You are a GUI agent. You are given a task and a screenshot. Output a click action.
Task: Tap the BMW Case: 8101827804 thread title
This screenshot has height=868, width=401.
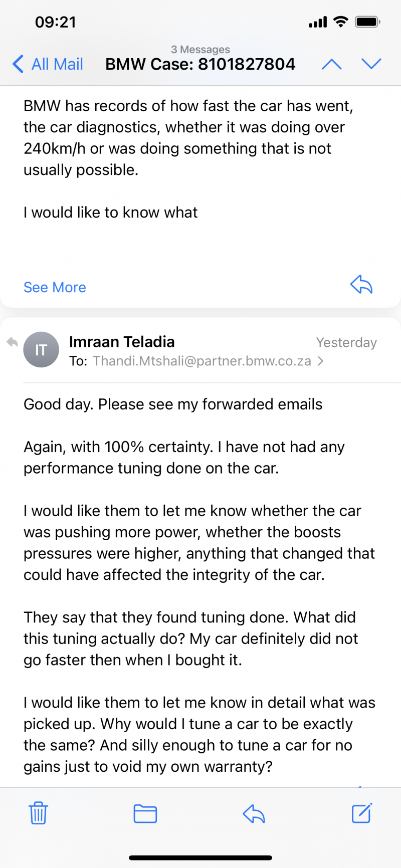pyautogui.click(x=200, y=64)
